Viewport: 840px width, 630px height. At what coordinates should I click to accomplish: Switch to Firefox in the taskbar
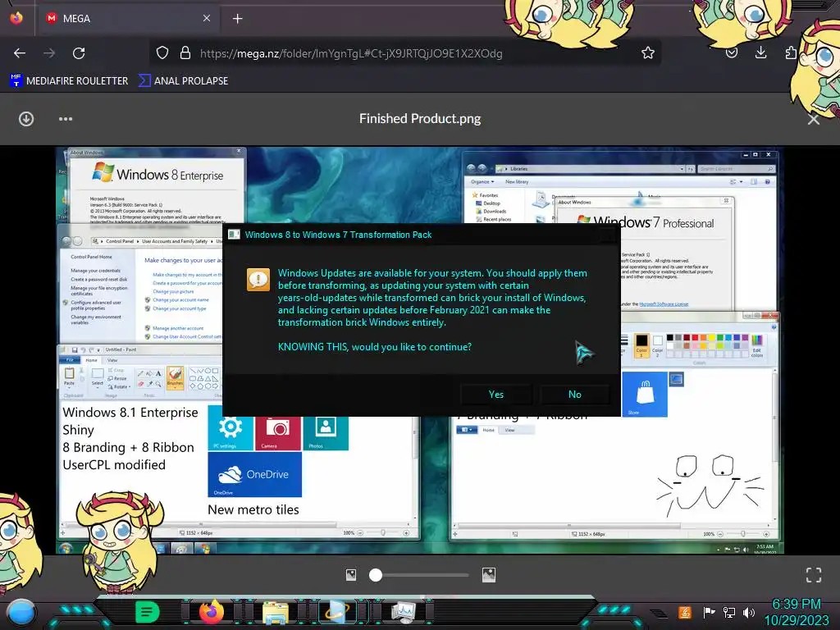[x=212, y=611]
